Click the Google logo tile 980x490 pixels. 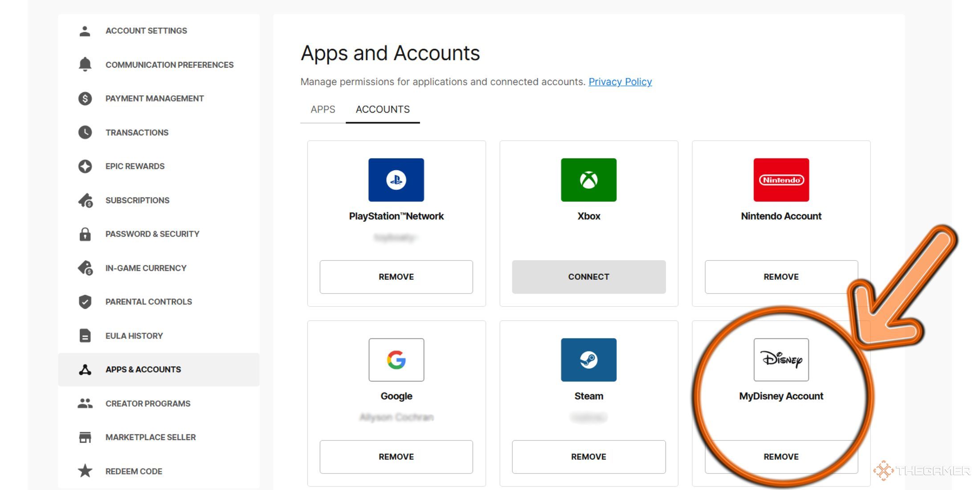(396, 360)
